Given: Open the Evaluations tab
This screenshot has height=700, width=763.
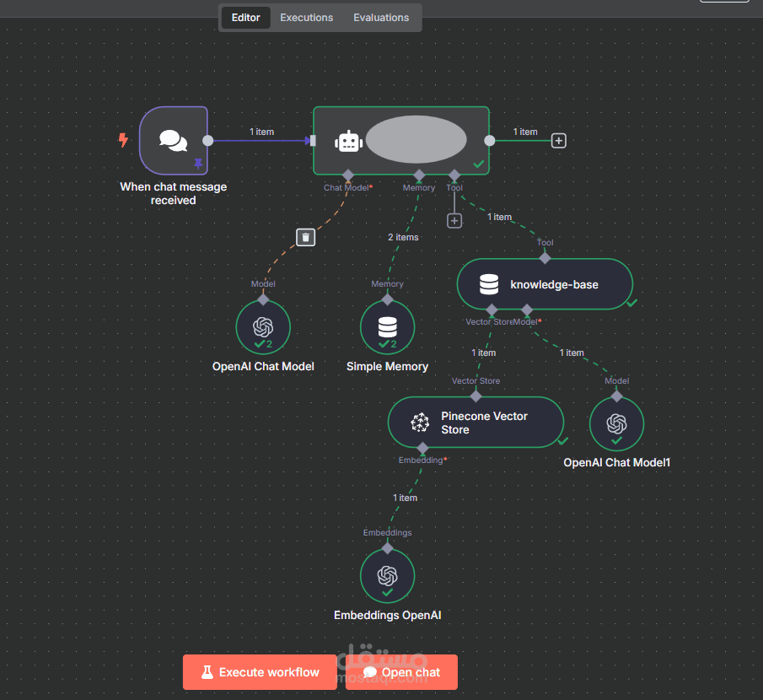Looking at the screenshot, I should (381, 18).
